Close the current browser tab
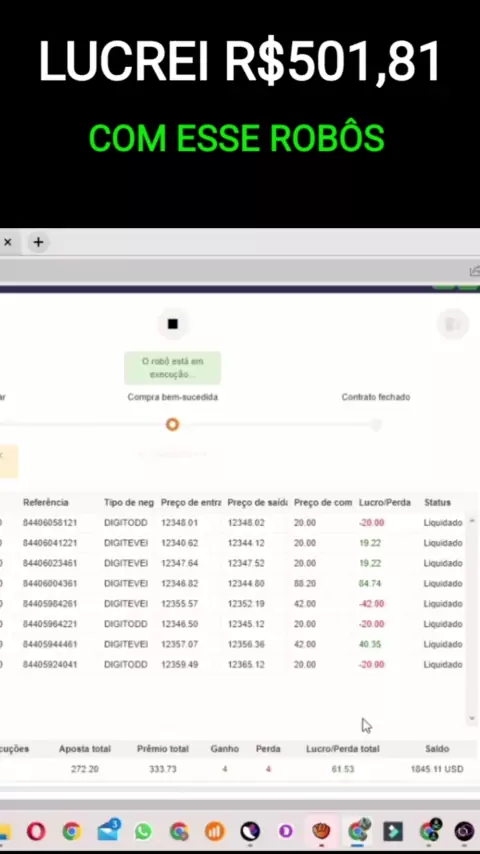This screenshot has height=854, width=480. point(8,242)
